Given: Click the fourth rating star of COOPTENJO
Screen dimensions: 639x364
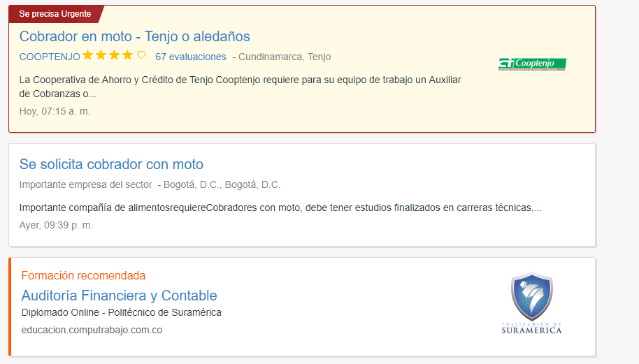Looking at the screenshot, I should [x=127, y=55].
